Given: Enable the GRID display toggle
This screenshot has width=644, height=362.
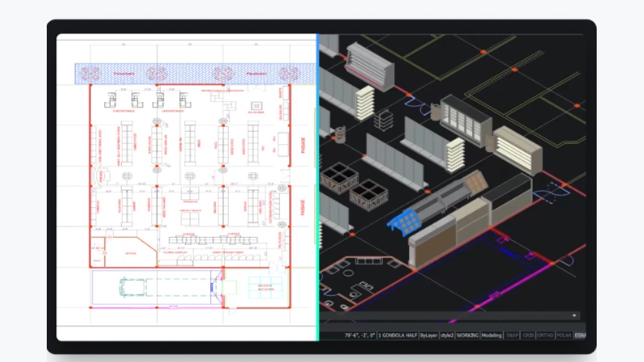Looking at the screenshot, I should (529, 335).
